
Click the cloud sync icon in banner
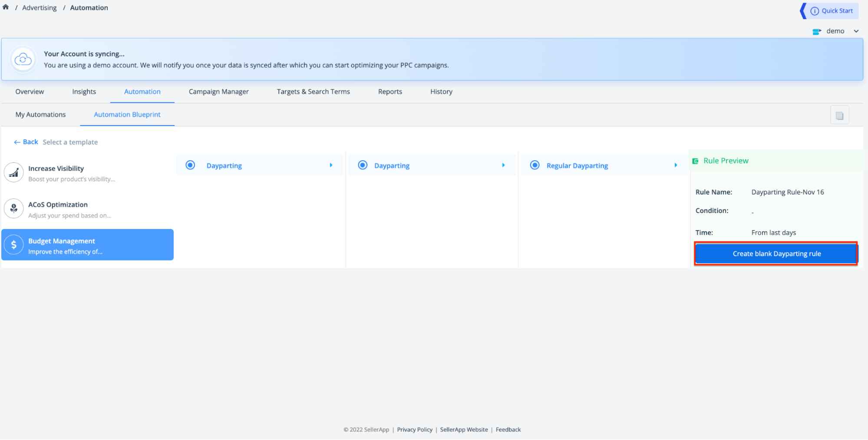pyautogui.click(x=23, y=60)
